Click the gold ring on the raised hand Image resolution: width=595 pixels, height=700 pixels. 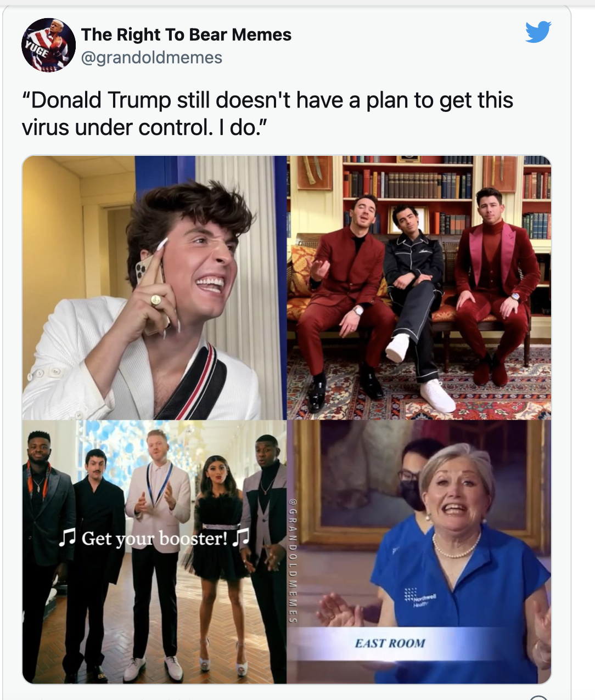(156, 300)
